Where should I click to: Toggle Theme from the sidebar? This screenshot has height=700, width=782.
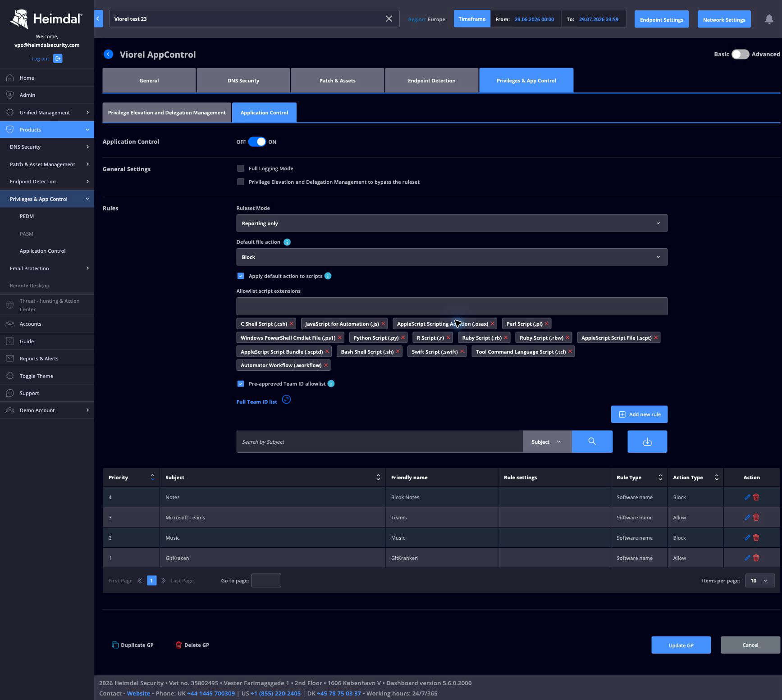47,376
